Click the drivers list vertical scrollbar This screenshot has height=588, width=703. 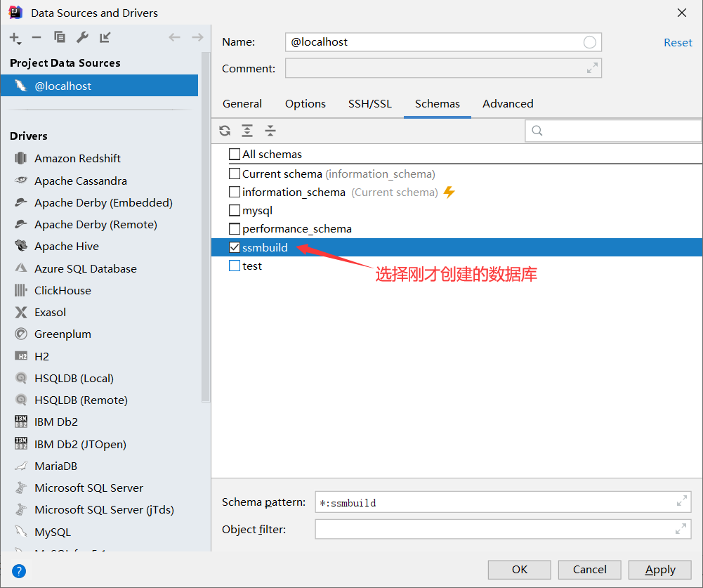tap(206, 226)
